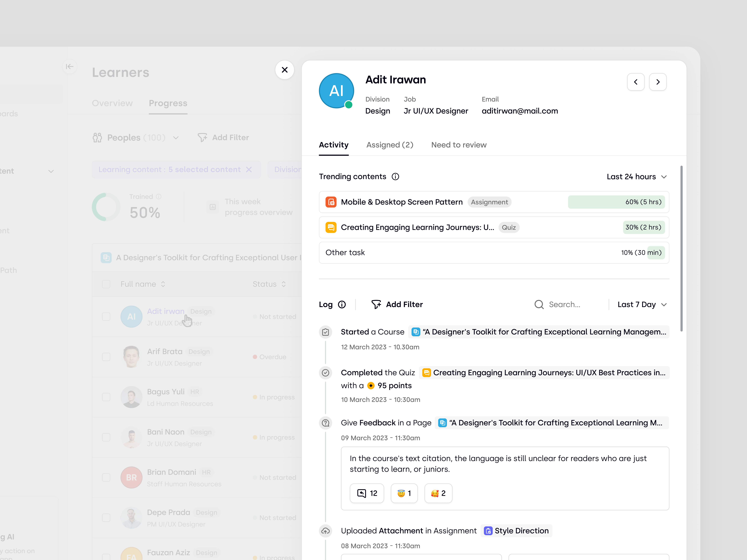Viewport: 747px width, 560px height.
Task: Click the Log info icon
Action: coord(342,304)
